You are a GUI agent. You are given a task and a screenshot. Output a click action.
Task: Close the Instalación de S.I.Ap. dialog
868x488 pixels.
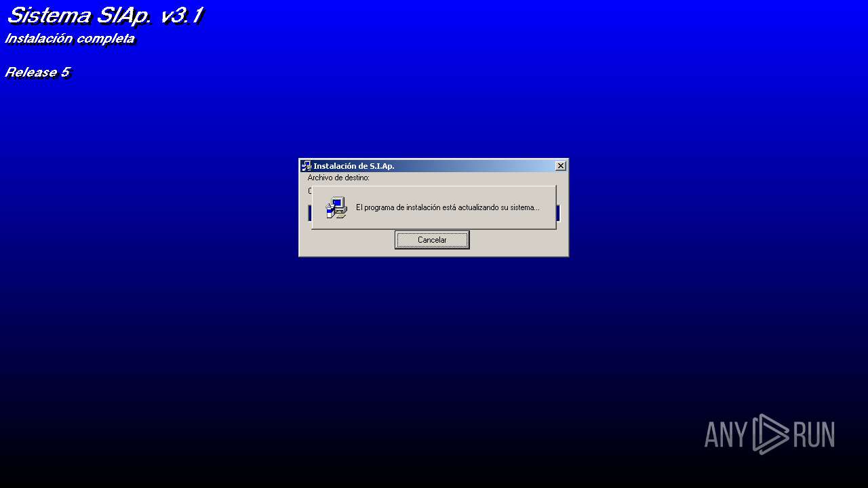[561, 166]
